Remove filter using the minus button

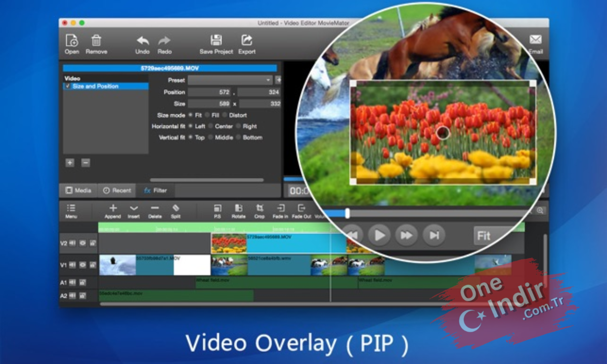[85, 163]
